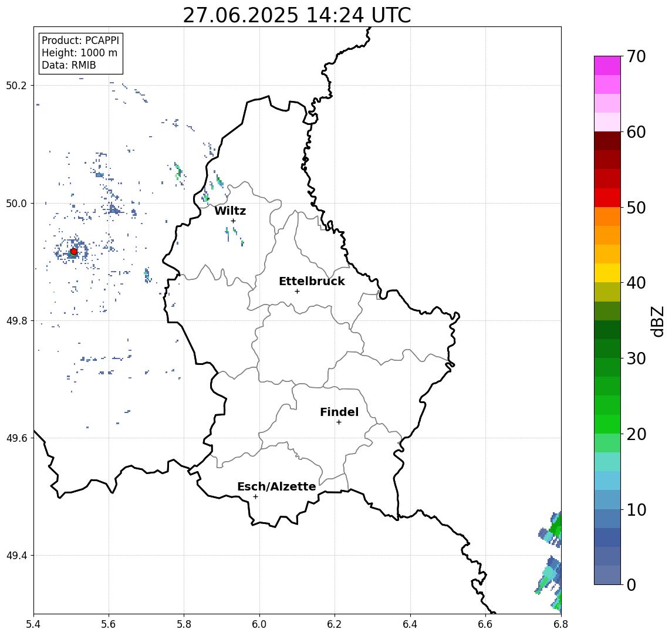Click the plus marker below Esch/Alzette
This screenshot has width=672, height=636.
255,497
